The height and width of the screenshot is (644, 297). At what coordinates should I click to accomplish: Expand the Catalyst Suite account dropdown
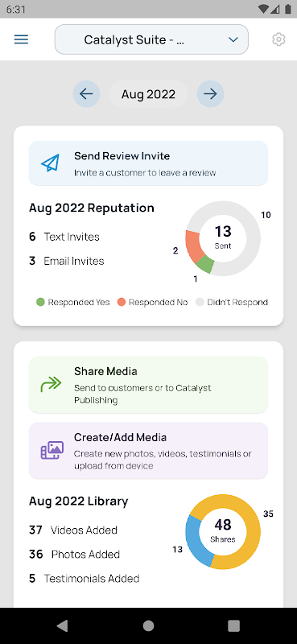151,39
